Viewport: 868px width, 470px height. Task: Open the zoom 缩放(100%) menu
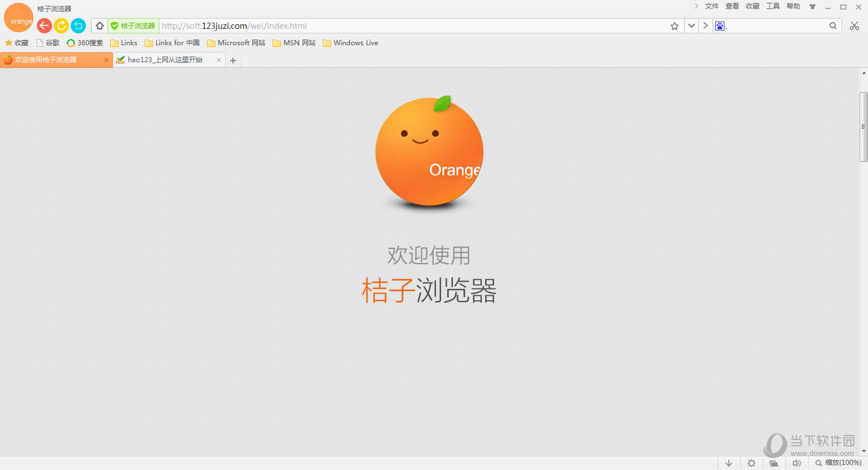[838, 463]
